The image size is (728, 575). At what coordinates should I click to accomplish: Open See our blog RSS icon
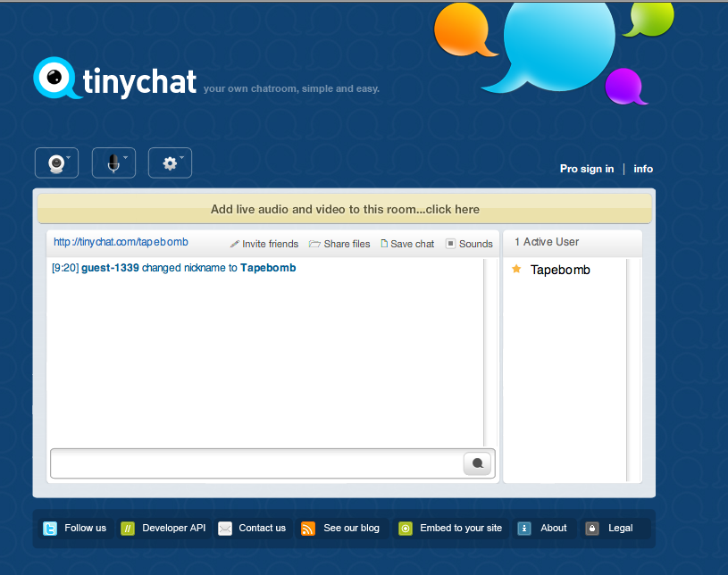(x=308, y=529)
